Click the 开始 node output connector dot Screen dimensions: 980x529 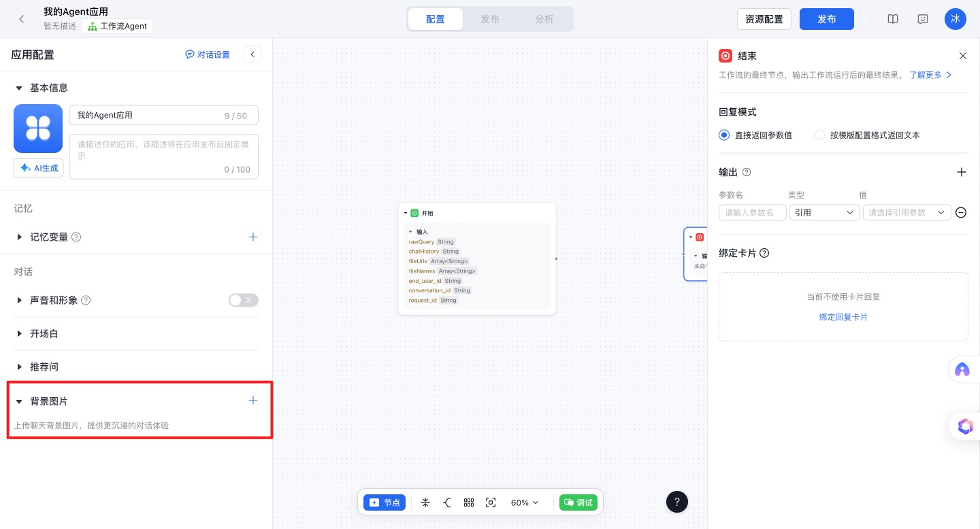point(556,258)
